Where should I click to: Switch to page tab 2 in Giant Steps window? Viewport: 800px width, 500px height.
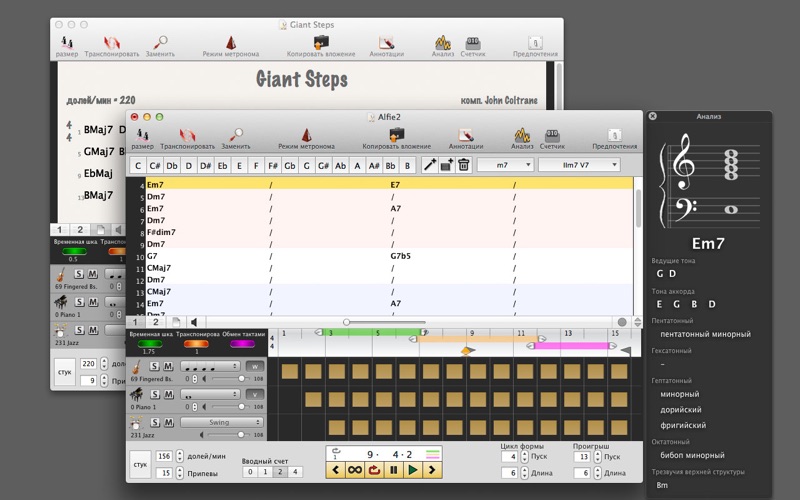pos(80,230)
